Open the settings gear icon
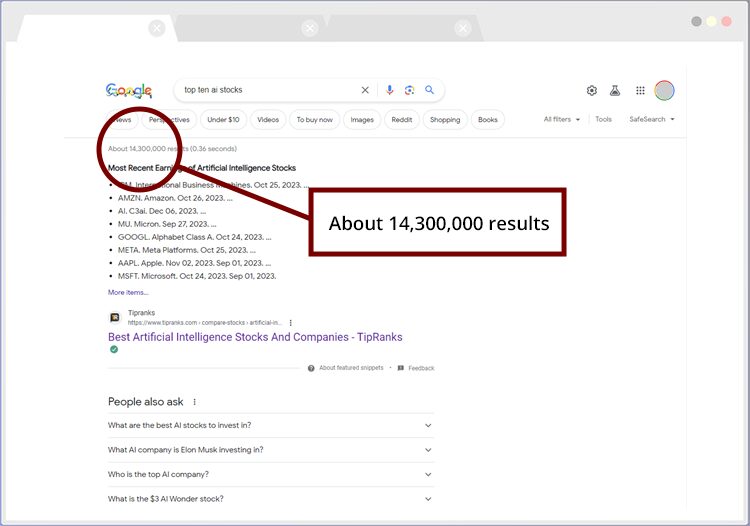750x526 pixels. [x=592, y=91]
